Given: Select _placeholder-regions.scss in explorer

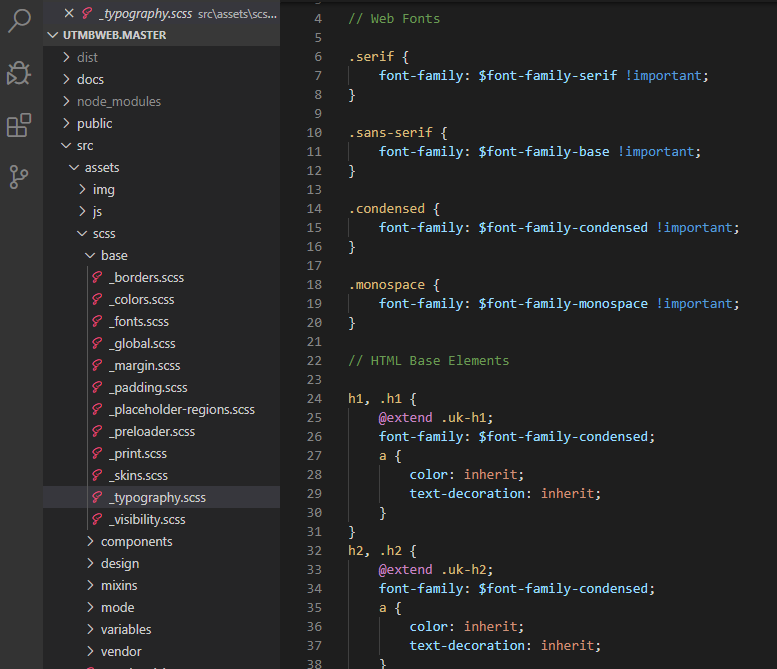Looking at the screenshot, I should coord(181,410).
